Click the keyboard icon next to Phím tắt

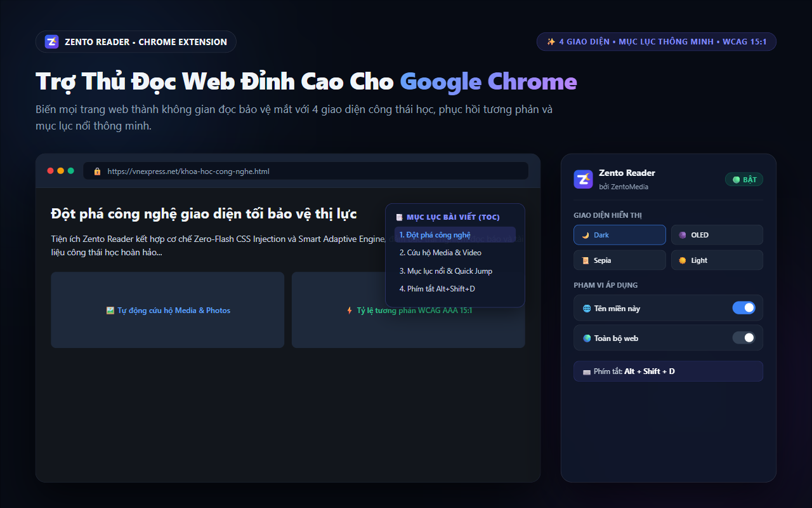point(587,371)
